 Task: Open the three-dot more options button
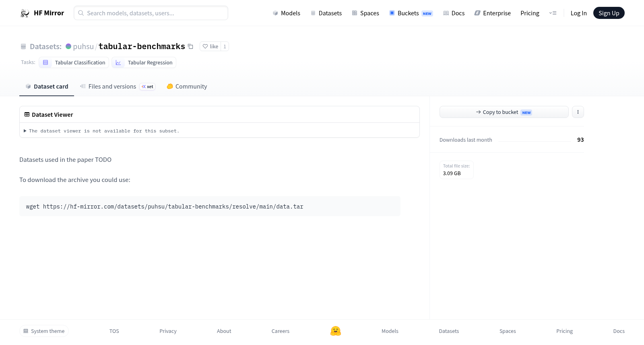pyautogui.click(x=578, y=112)
